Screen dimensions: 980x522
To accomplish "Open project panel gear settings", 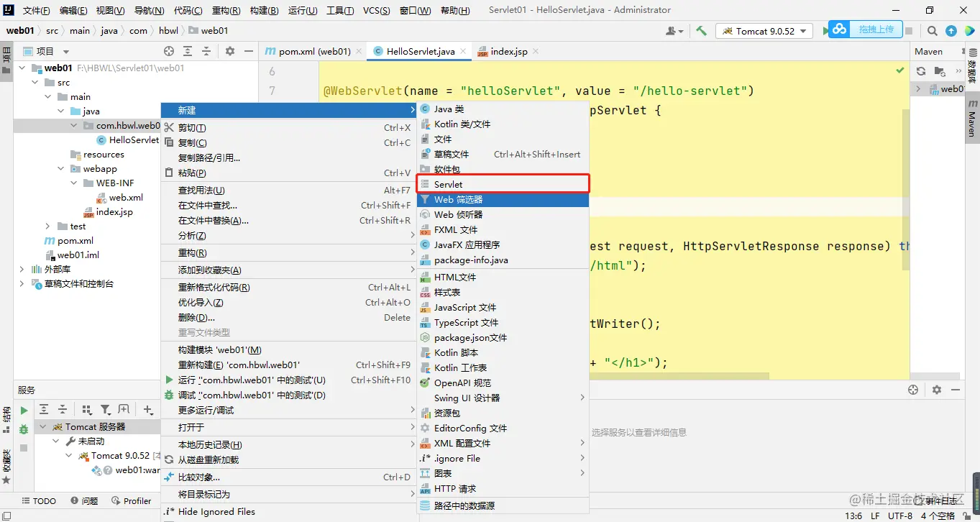I will [230, 51].
